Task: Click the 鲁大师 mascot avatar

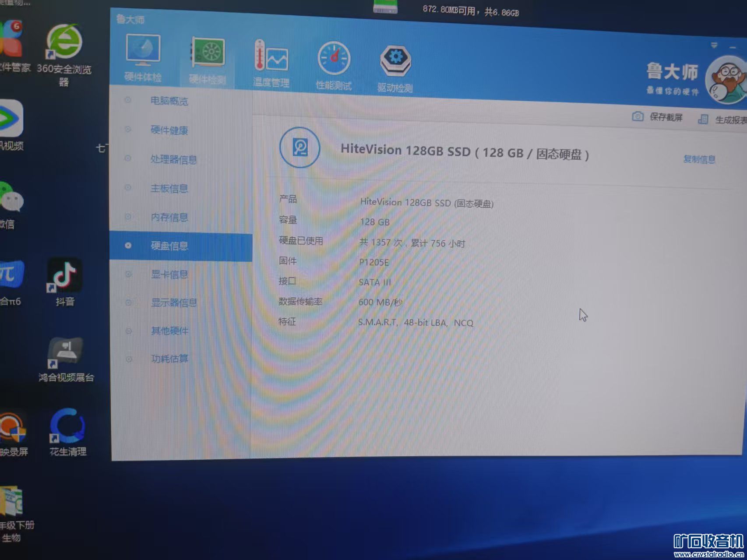Action: [x=727, y=80]
